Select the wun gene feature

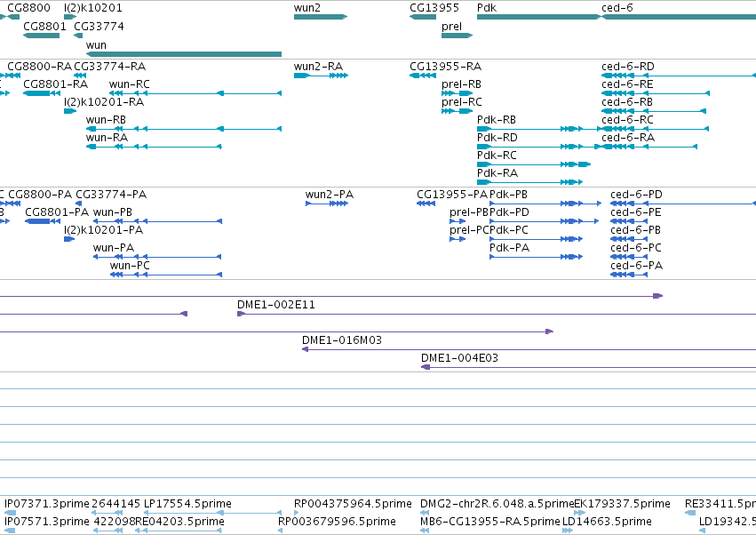point(184,54)
